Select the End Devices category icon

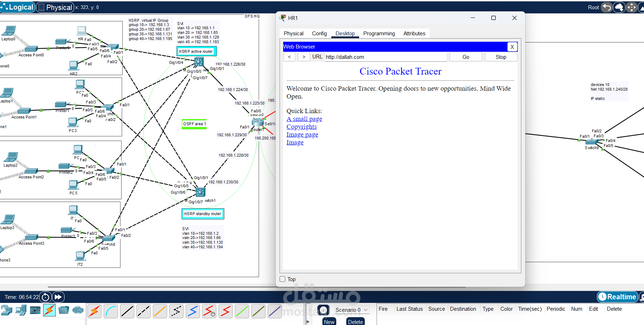click(21, 310)
